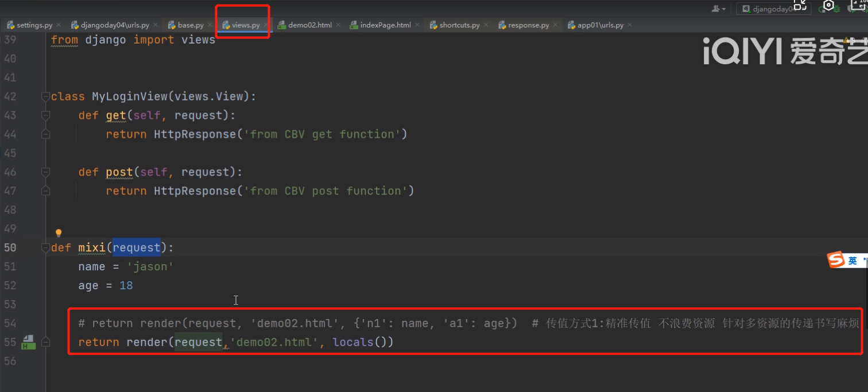Click the post method name on line 46
This screenshot has width=868, height=392.
[119, 172]
